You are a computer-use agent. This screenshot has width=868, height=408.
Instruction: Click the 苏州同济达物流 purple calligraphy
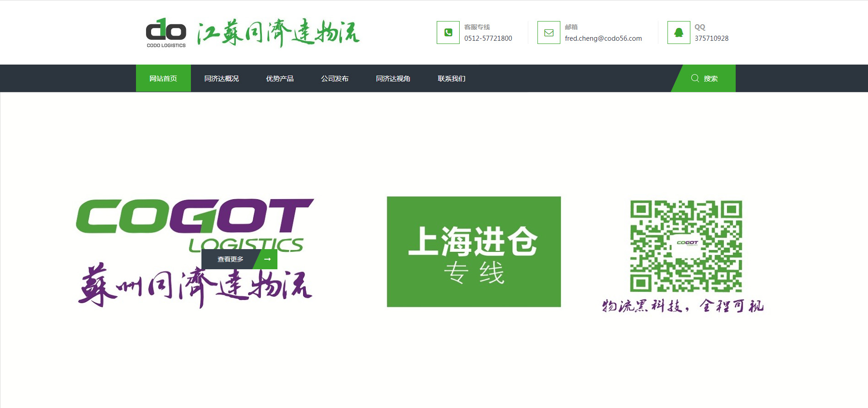195,285
